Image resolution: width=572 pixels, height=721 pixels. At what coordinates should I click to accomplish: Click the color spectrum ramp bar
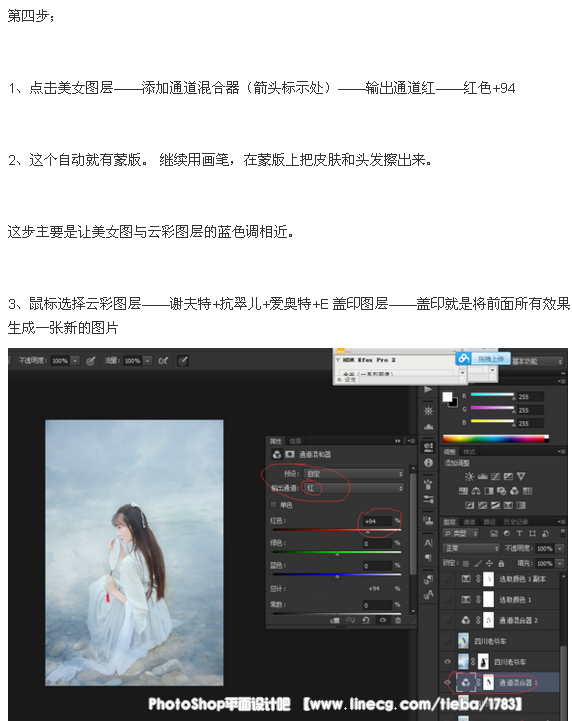pos(496,439)
